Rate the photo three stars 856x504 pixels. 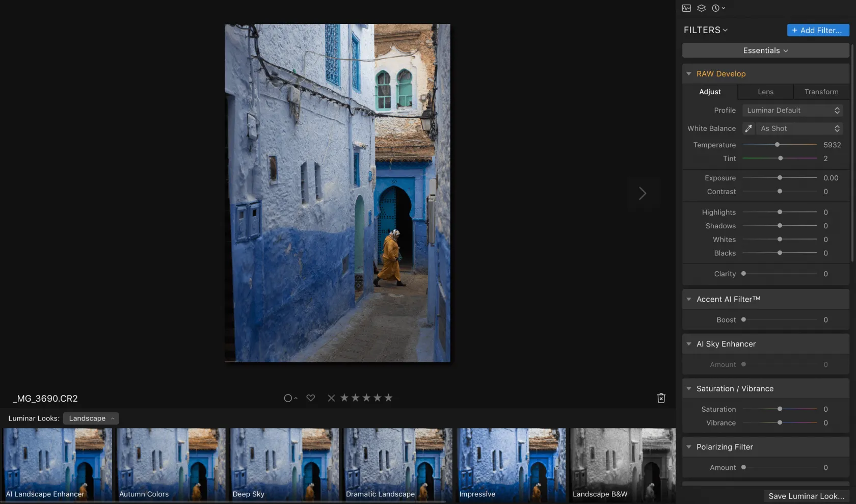tap(366, 398)
